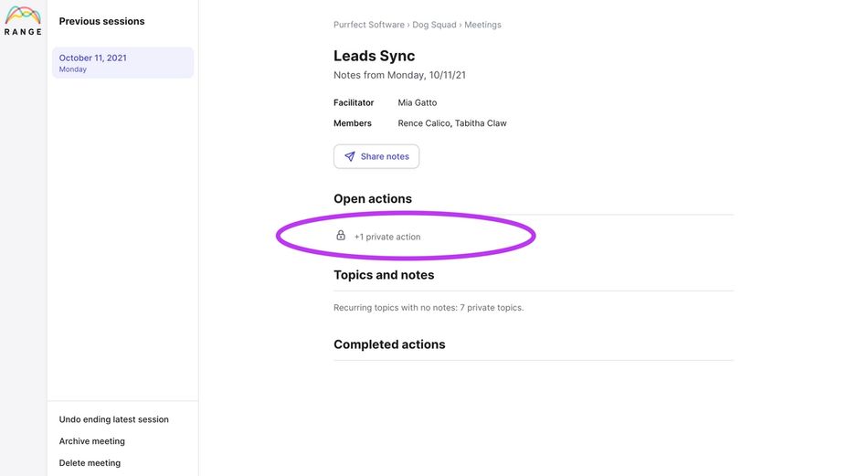Click the members text 'Rence Calico, Tabitha Claw'
The image size is (868, 476).
point(452,123)
